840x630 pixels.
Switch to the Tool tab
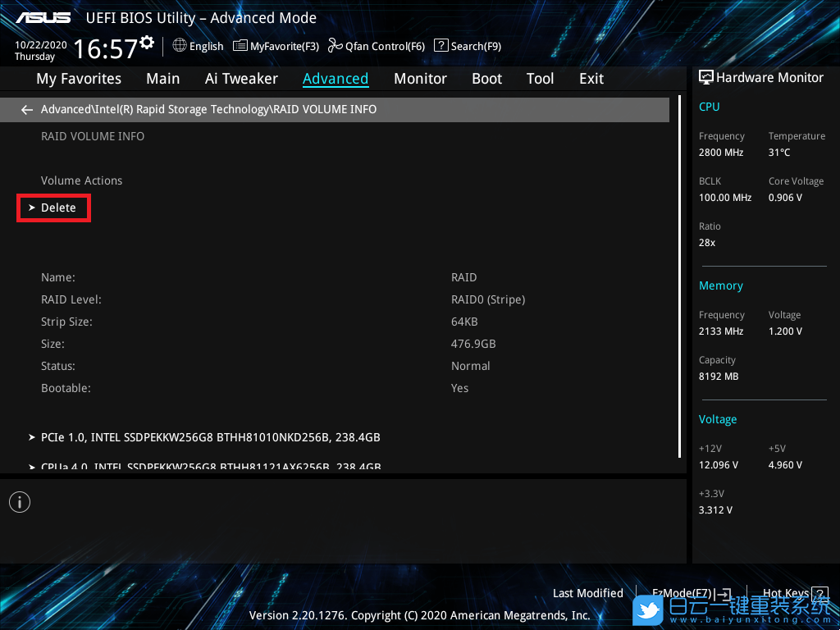tap(540, 79)
